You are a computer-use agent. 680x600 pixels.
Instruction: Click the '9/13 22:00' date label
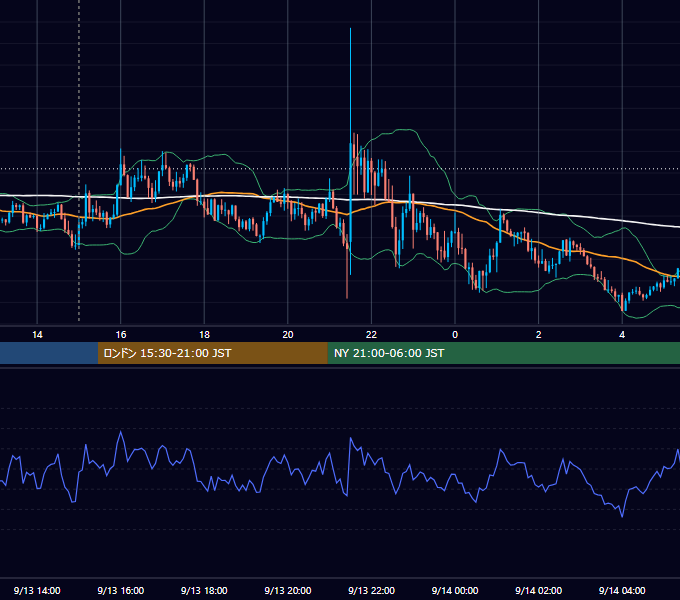point(371,590)
